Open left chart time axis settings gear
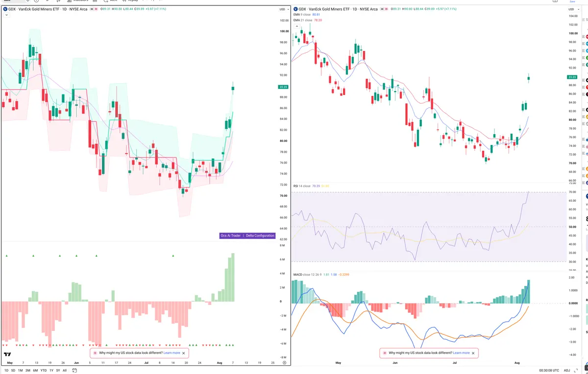588x374 pixels. point(284,363)
